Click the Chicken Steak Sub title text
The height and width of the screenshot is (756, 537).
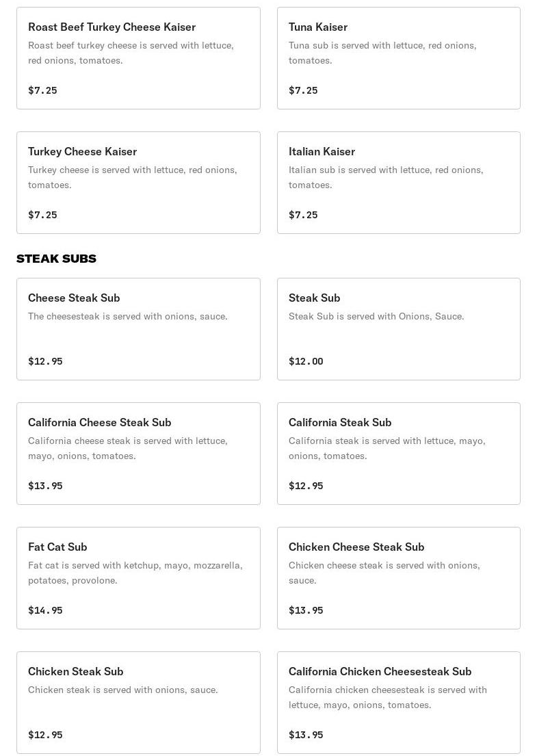(x=76, y=671)
